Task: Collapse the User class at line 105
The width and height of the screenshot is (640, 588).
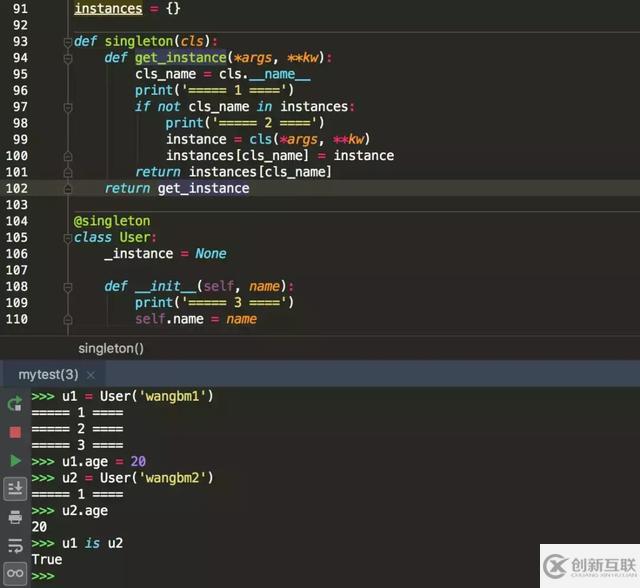Action: coord(68,238)
